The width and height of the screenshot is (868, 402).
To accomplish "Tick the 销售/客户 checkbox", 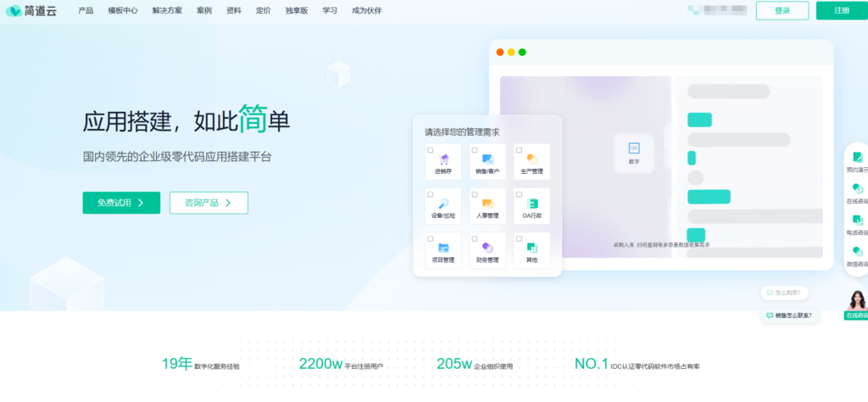I will (x=475, y=150).
